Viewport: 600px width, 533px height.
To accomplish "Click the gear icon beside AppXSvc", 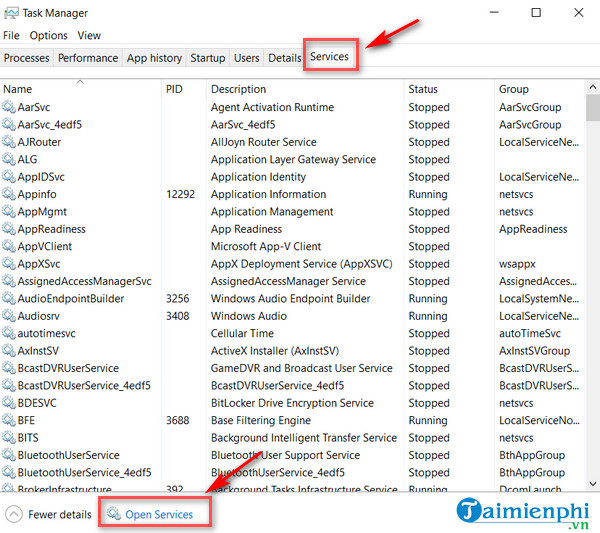I will 9,263.
